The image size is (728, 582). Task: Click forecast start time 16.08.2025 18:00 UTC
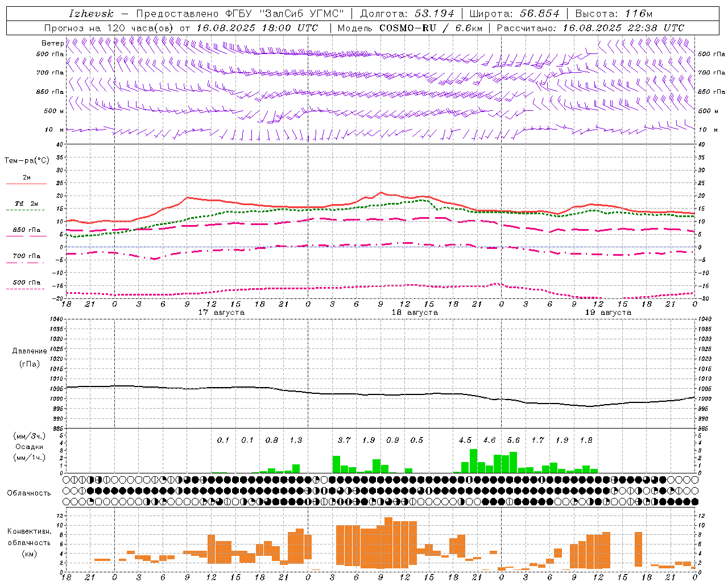257,28
